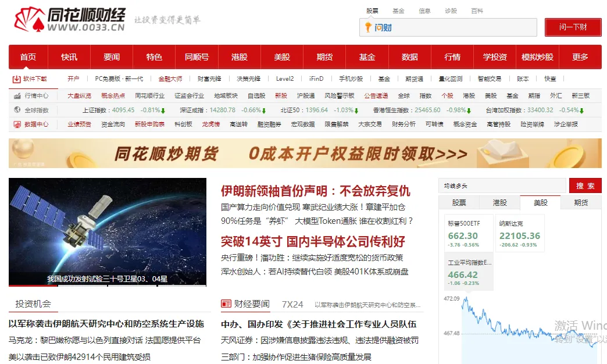Screen dimensions: 607x364
Task: Click the 财经要闻 newspaper icon
Action: (x=226, y=304)
